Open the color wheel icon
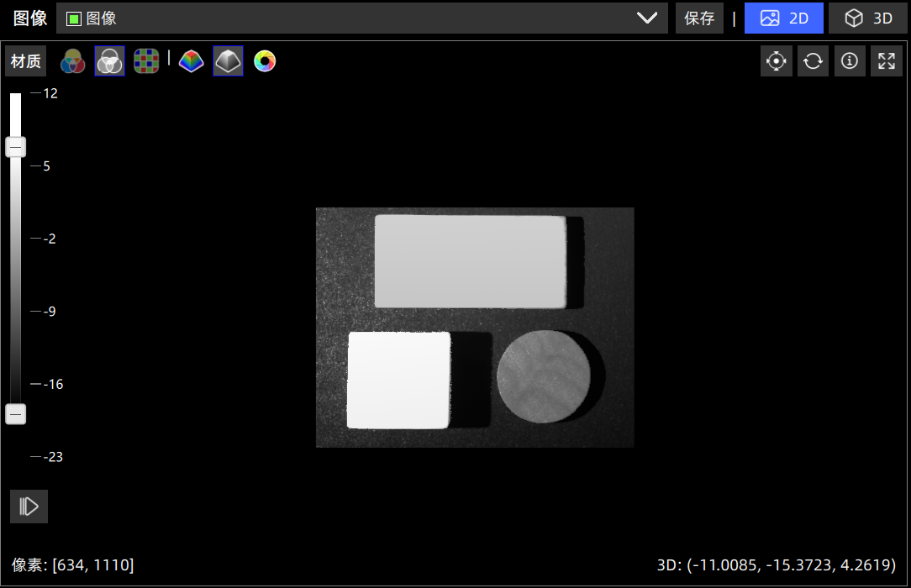911x588 pixels. [x=265, y=61]
